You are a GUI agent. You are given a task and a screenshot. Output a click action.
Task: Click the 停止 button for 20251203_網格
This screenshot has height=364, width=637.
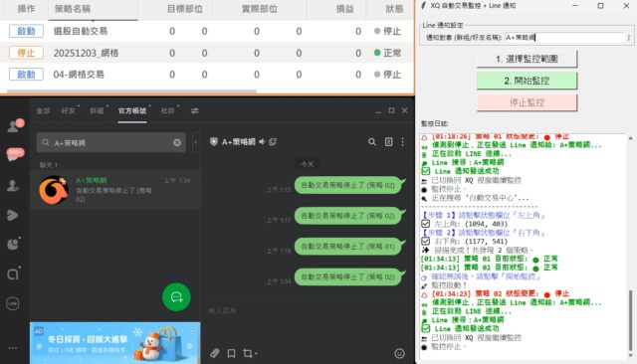[x=27, y=53]
